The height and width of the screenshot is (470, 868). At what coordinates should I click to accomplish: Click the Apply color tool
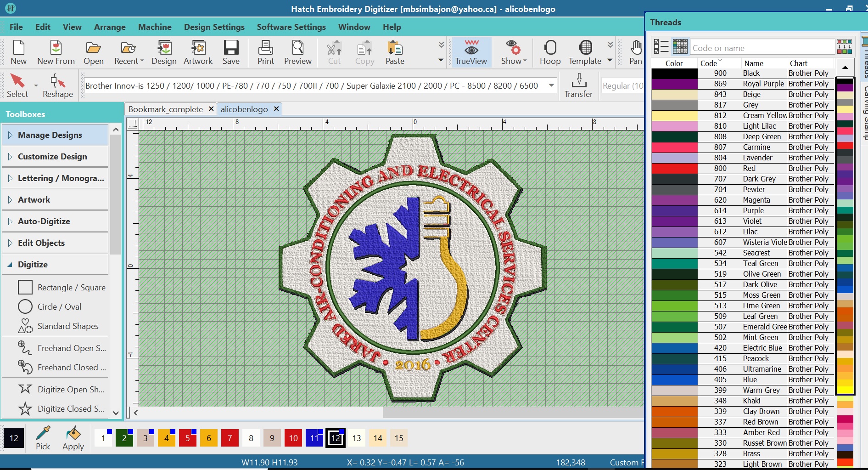click(x=73, y=438)
